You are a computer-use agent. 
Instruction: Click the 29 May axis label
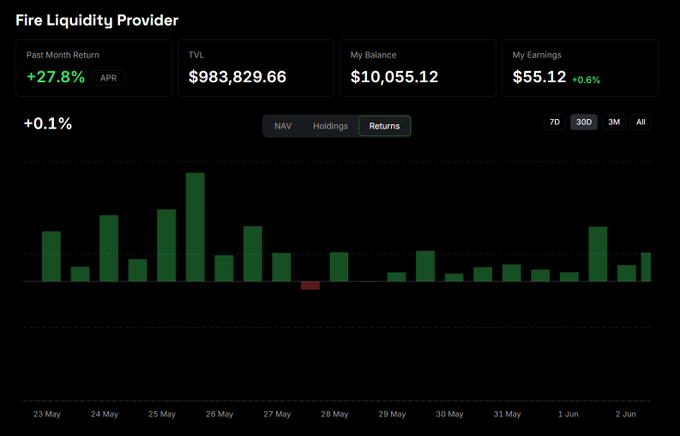392,414
